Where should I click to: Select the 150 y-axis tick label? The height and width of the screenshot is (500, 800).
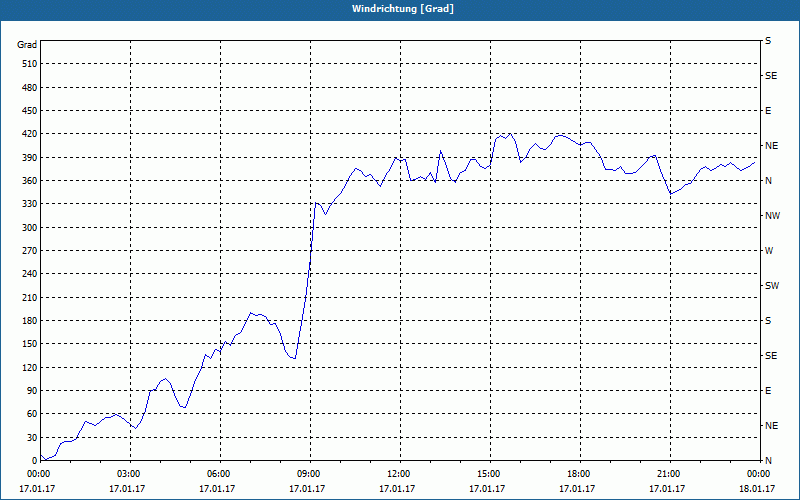pos(30,344)
